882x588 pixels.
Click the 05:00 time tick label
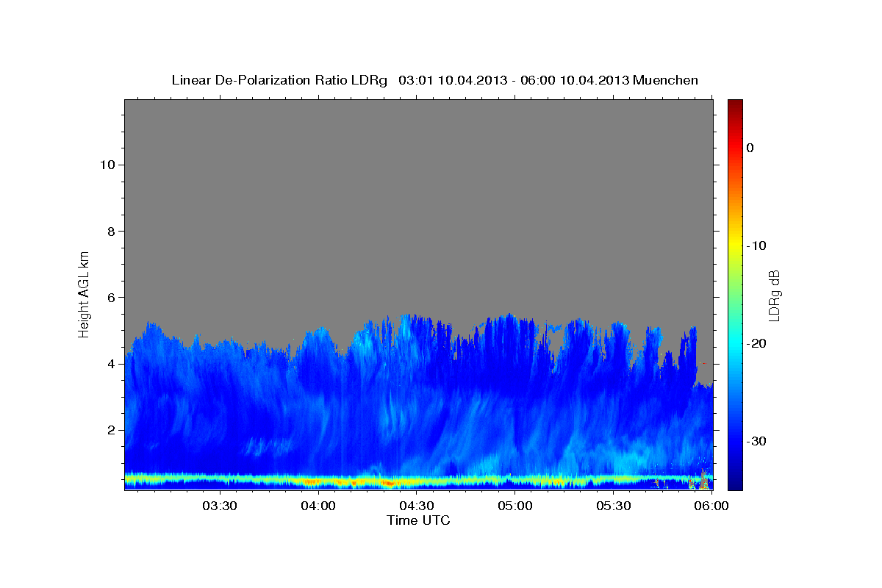click(515, 506)
